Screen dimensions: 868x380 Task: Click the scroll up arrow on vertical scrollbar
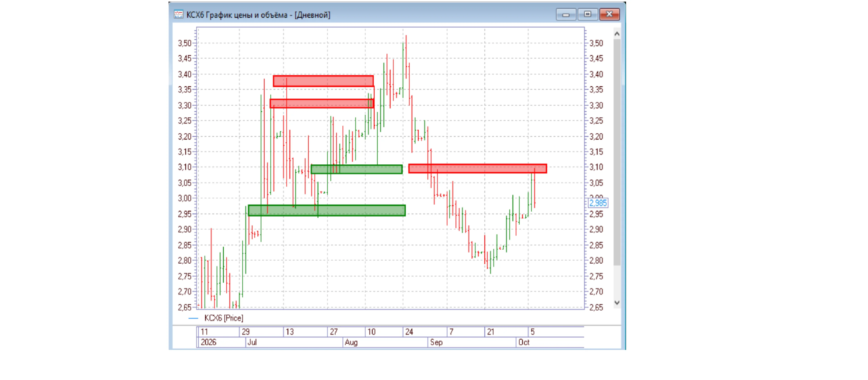pyautogui.click(x=617, y=34)
